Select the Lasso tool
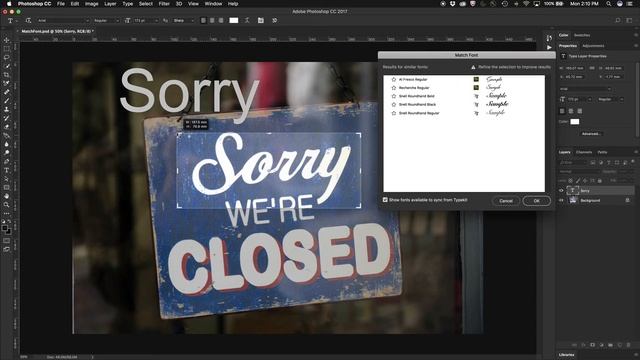The height and width of the screenshot is (360, 640). [x=7, y=58]
